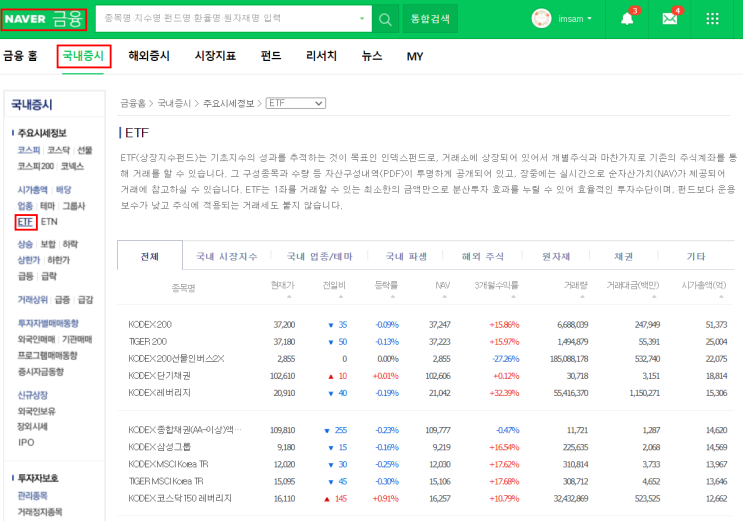Open the apps grid menu icon

tap(712, 19)
